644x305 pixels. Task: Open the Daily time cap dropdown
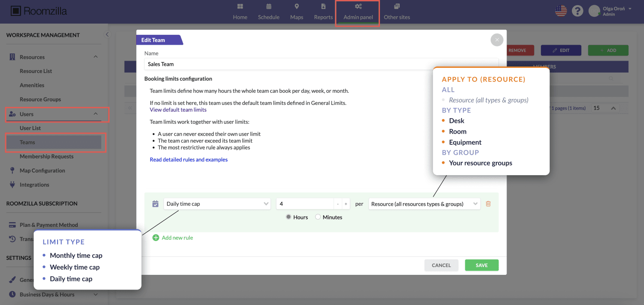coord(217,204)
